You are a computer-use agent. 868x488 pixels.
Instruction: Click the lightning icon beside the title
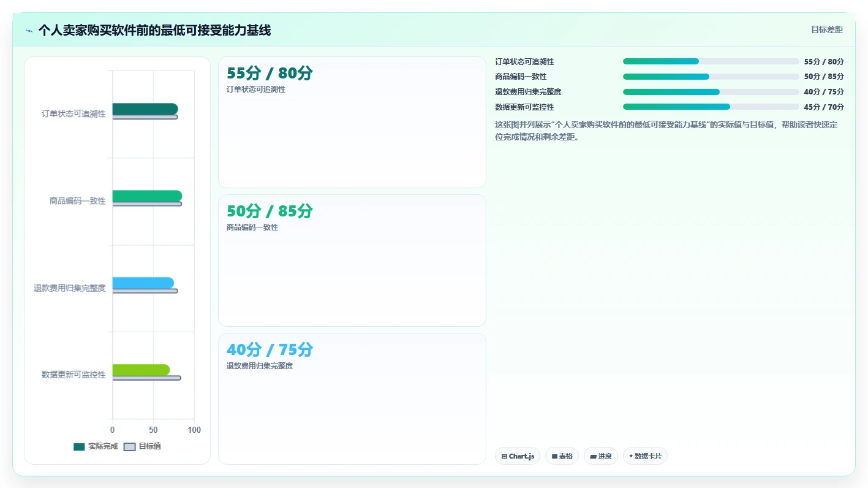[x=29, y=31]
